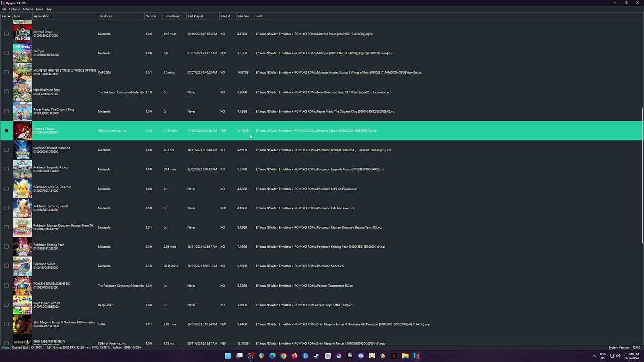Image resolution: width=644 pixels, height=362 pixels.
Task: Open Netflix from the taskbar
Action: tap(394, 356)
